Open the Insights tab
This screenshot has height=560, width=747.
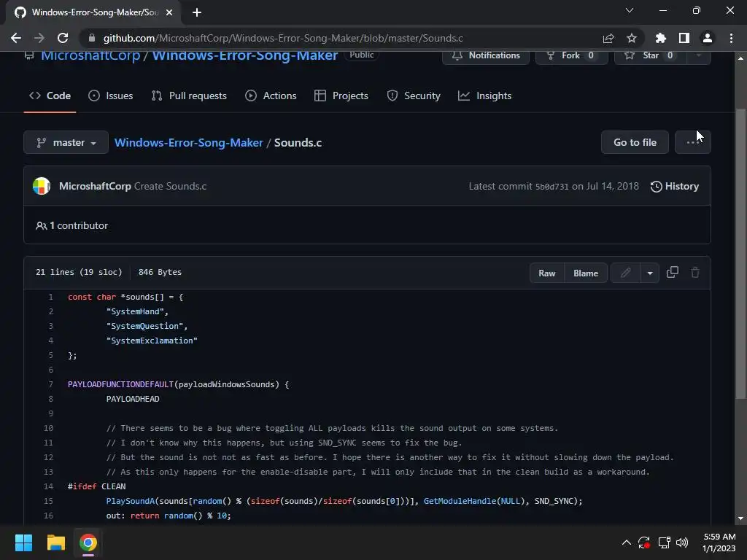pyautogui.click(x=485, y=96)
